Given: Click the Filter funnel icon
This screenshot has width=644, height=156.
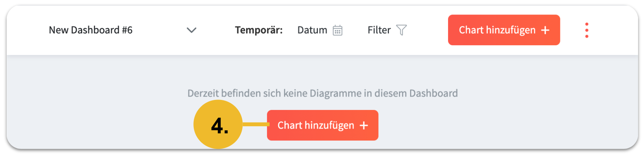Looking at the screenshot, I should click(x=402, y=30).
